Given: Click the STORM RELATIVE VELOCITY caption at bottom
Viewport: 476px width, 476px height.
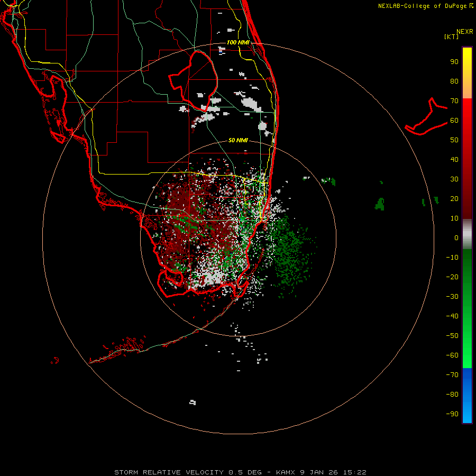Looking at the screenshot, I should click(x=240, y=472).
